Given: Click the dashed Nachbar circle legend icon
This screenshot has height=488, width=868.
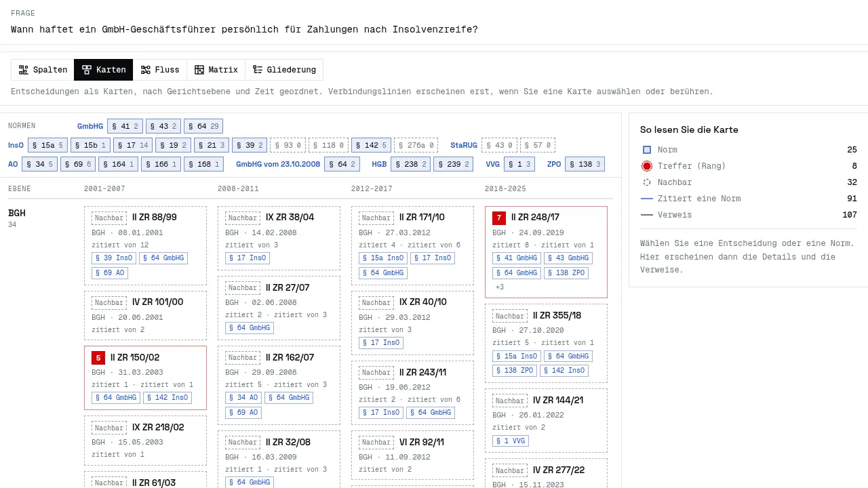Looking at the screenshot, I should [647, 182].
